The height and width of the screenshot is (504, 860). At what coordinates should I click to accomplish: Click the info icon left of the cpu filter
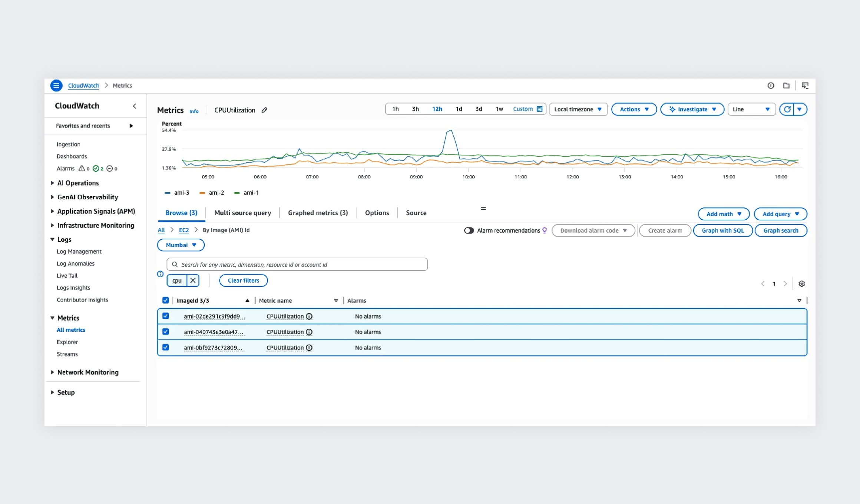[160, 274]
